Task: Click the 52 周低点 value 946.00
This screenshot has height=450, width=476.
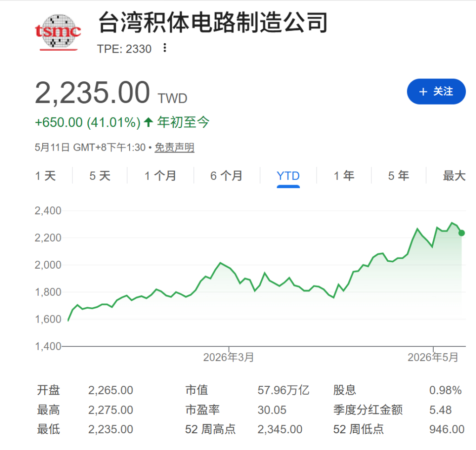Action: point(447,430)
